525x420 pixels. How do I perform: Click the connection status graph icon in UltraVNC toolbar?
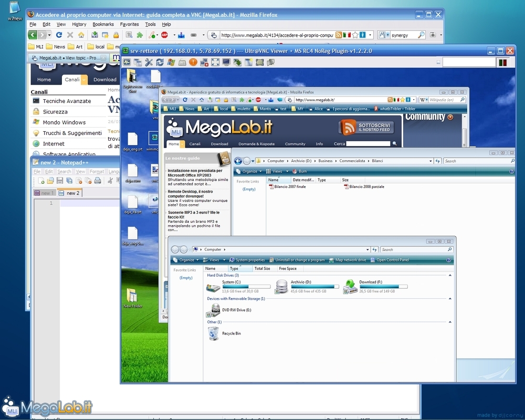coord(127,62)
